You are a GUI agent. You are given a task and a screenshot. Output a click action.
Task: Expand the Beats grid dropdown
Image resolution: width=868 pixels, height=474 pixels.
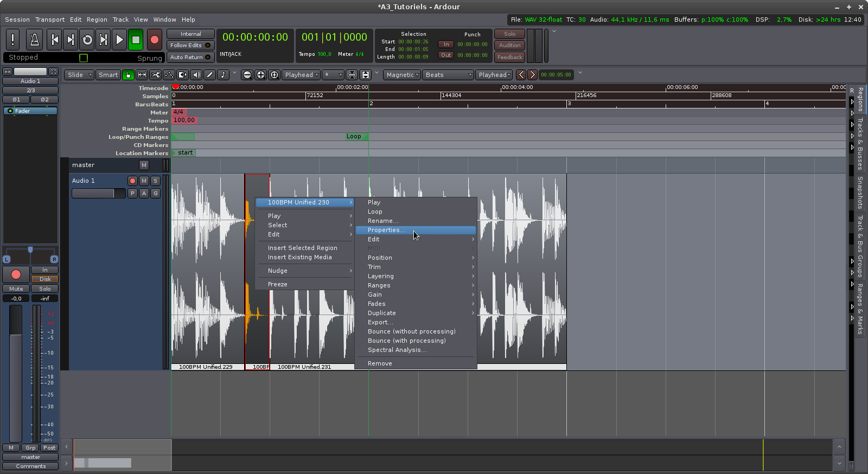click(x=448, y=75)
